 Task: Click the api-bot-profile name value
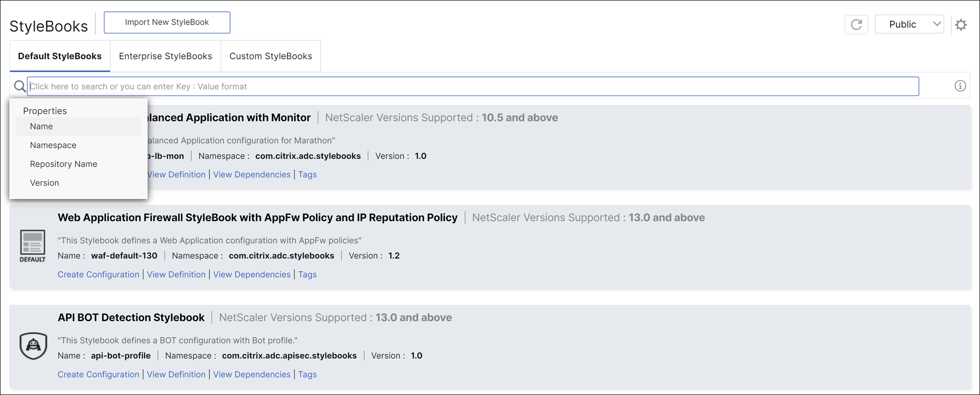tap(121, 356)
